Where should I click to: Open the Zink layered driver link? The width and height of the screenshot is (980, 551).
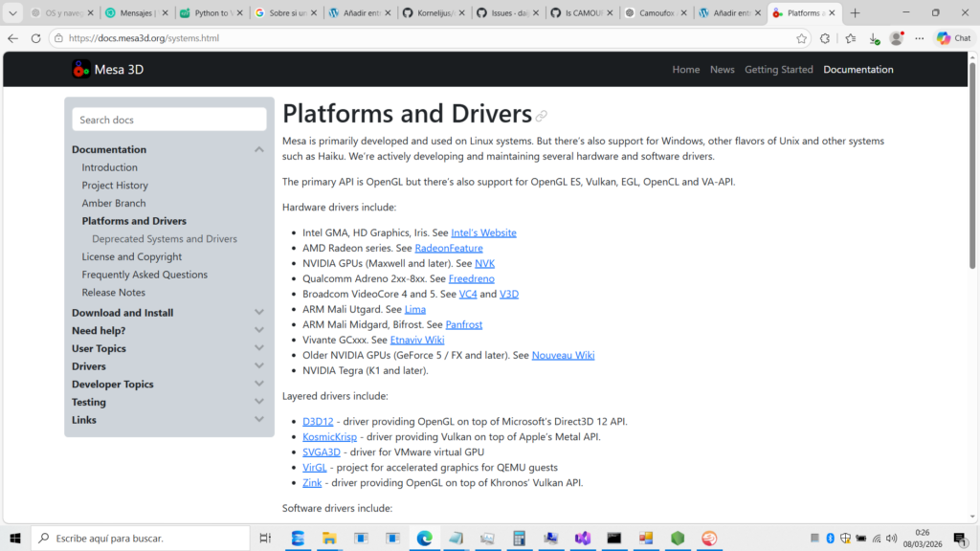pyautogui.click(x=312, y=483)
